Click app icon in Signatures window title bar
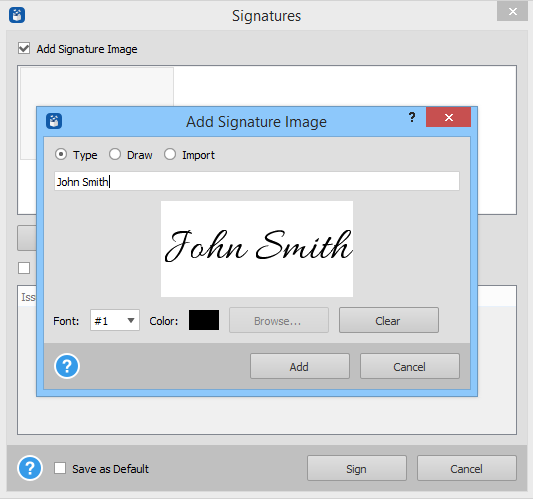Viewport: 533px width, 499px height. (x=17, y=15)
